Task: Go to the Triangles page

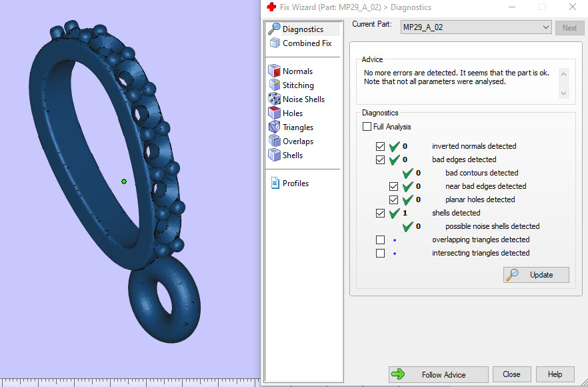Action: tap(298, 127)
